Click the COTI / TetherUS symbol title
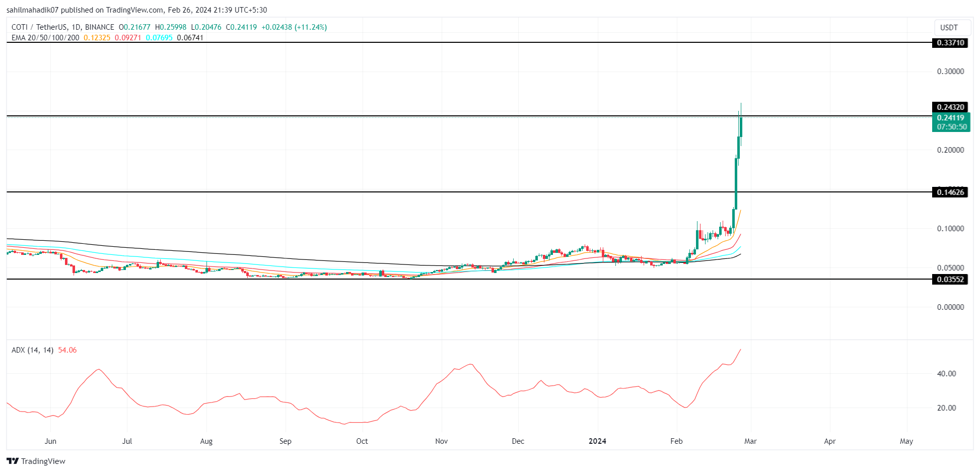980x472 pixels. coord(63,27)
